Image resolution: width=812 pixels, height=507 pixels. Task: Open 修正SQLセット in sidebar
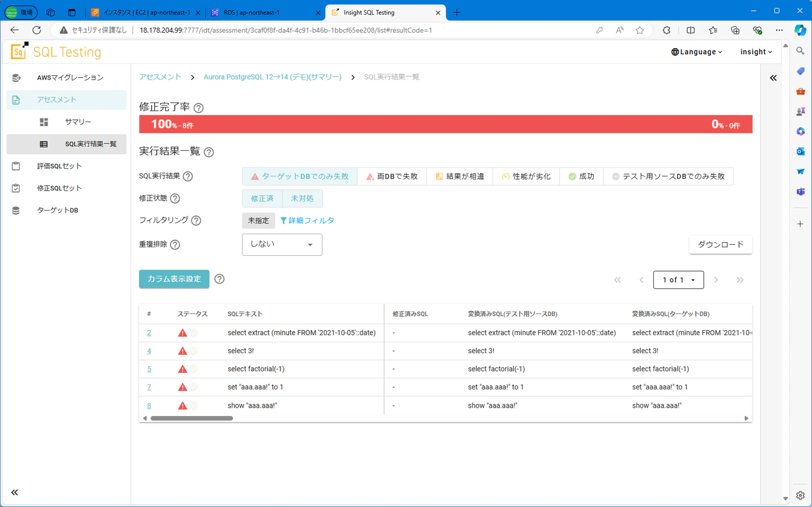66,188
